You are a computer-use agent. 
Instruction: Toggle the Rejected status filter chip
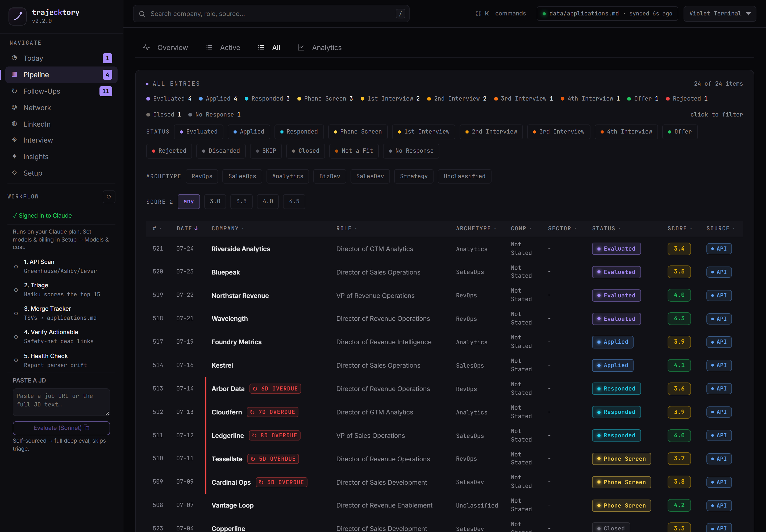point(169,151)
